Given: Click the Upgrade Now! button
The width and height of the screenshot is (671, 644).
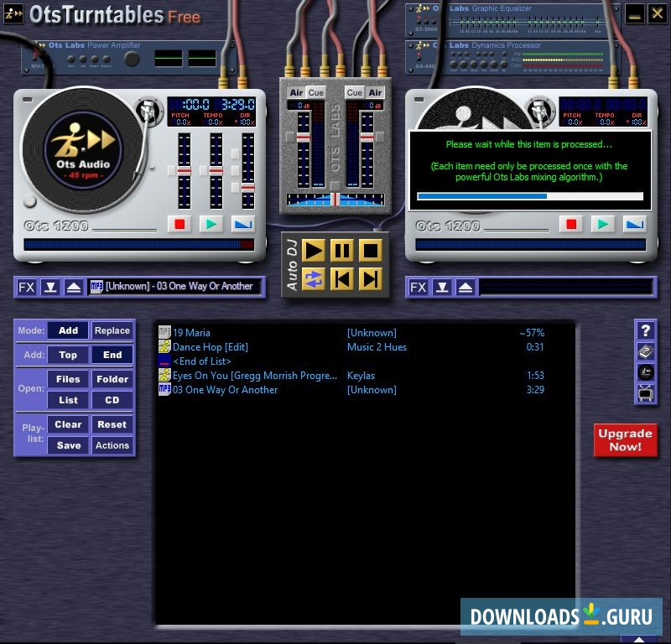Looking at the screenshot, I should (x=625, y=440).
